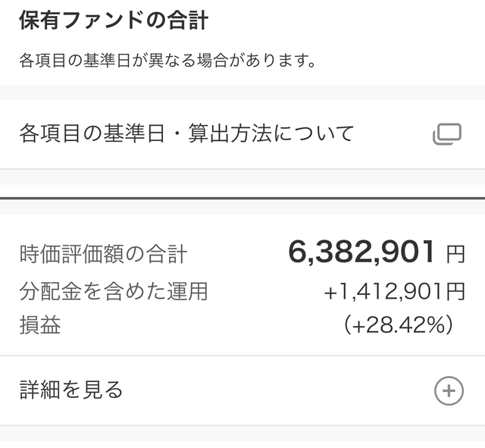Click the thin divider line above 詳細を見る

click(x=242, y=356)
